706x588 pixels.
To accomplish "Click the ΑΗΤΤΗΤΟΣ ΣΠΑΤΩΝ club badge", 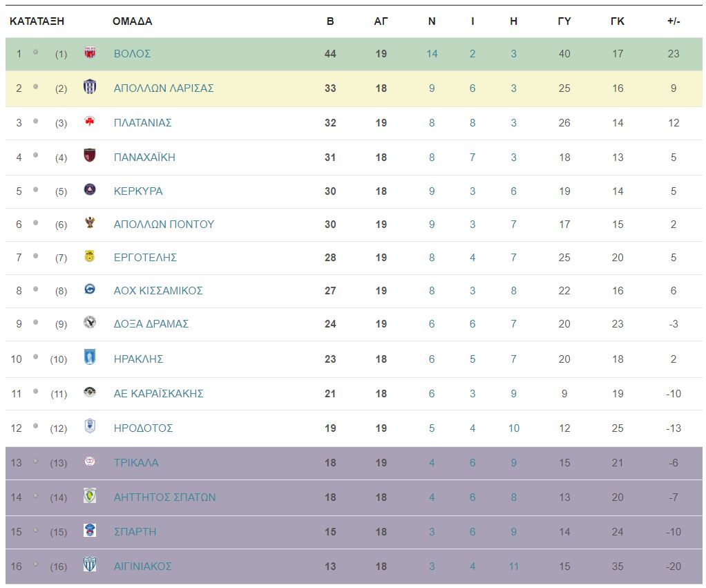I will [90, 495].
